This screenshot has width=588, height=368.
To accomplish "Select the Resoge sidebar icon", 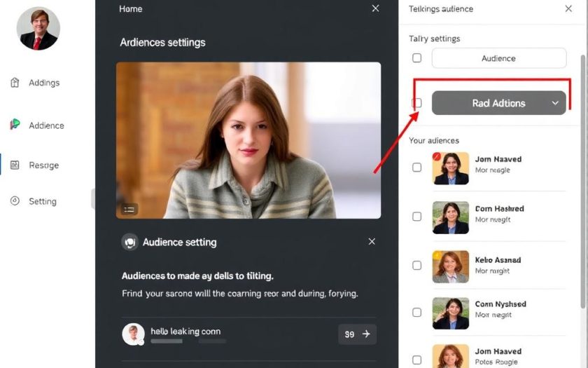I will [x=15, y=165].
